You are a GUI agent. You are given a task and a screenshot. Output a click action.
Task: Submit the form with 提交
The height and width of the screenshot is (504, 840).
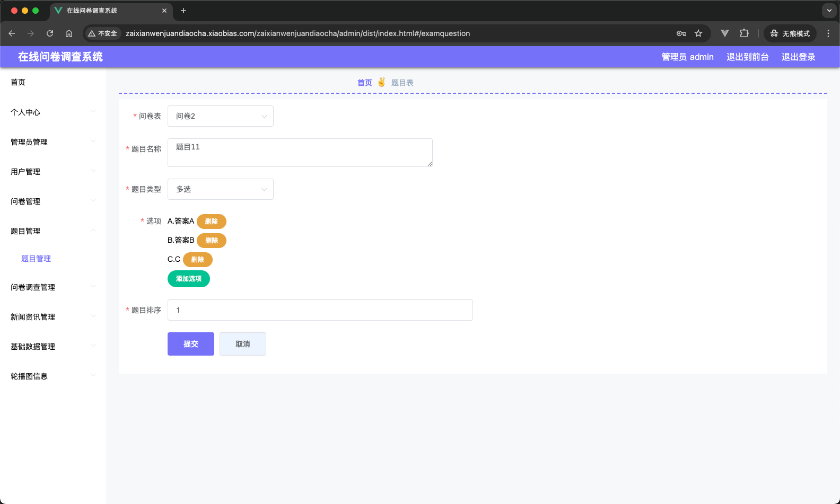click(x=191, y=344)
